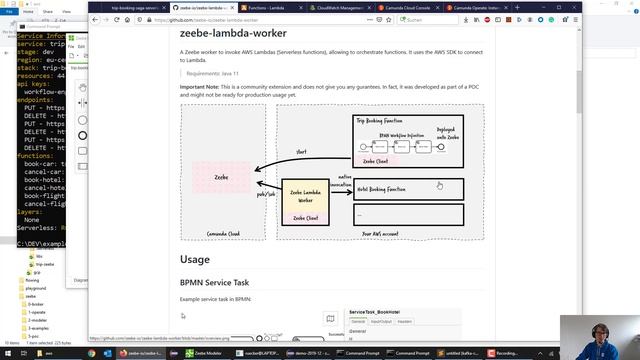Viewport: 640px width, 360px height.
Task: Open Home tab in File Explorer
Action: 28,12
